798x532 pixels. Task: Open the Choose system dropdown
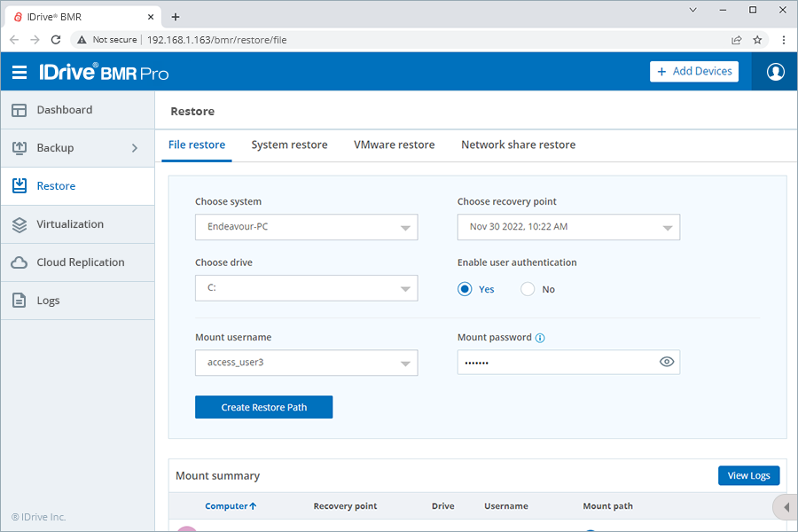306,227
